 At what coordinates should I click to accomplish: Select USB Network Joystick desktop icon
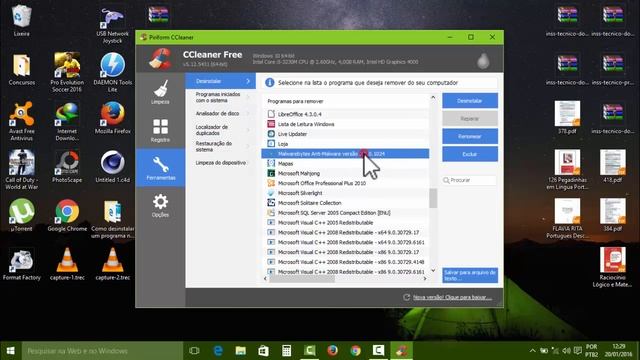(x=112, y=26)
